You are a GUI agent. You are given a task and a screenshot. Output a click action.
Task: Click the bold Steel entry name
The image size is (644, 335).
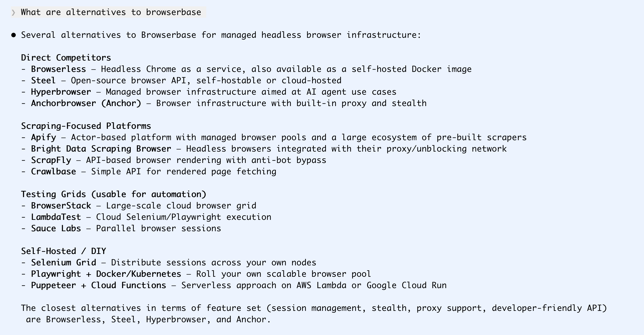point(43,80)
